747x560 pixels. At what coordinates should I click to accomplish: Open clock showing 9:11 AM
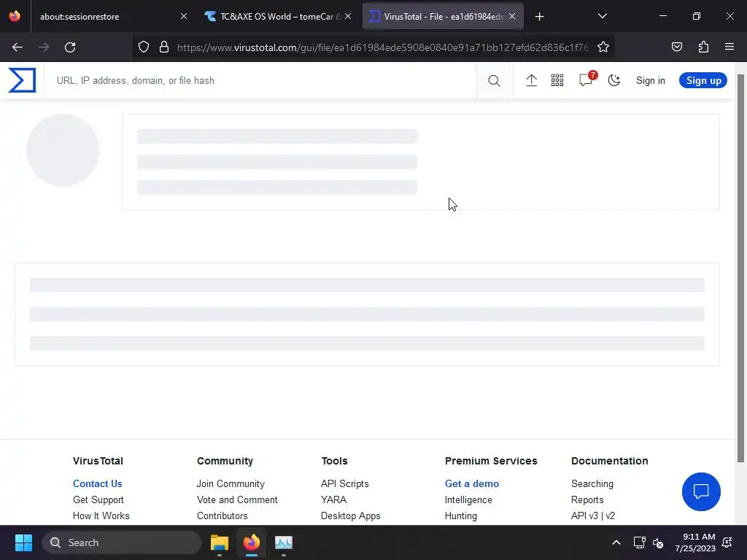(695, 542)
